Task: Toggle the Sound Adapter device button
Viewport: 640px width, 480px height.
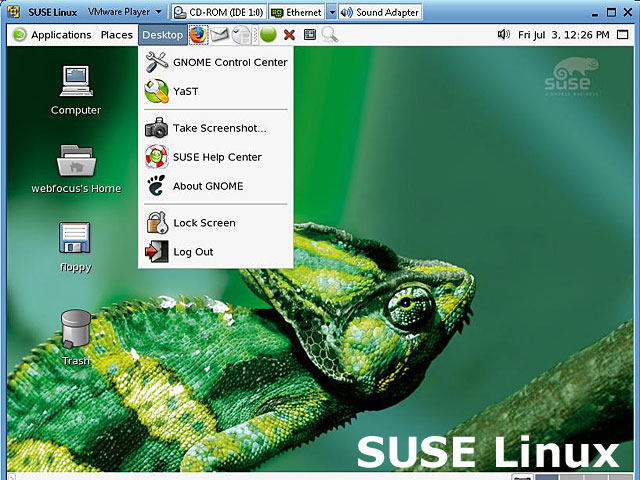Action: 378,13
